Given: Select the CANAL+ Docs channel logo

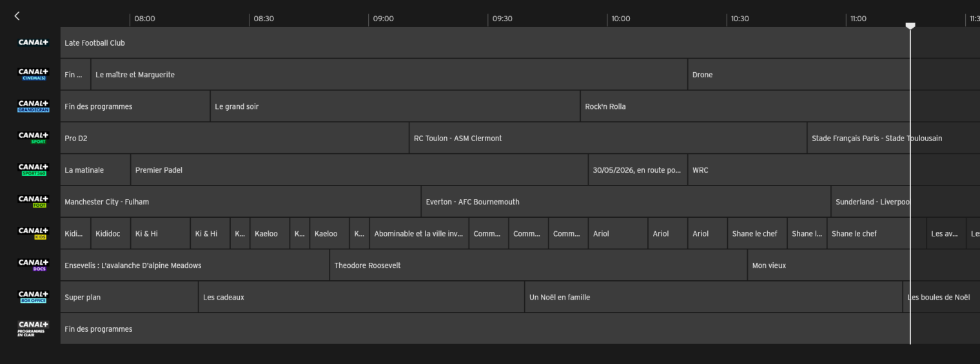Looking at the screenshot, I should [33, 265].
